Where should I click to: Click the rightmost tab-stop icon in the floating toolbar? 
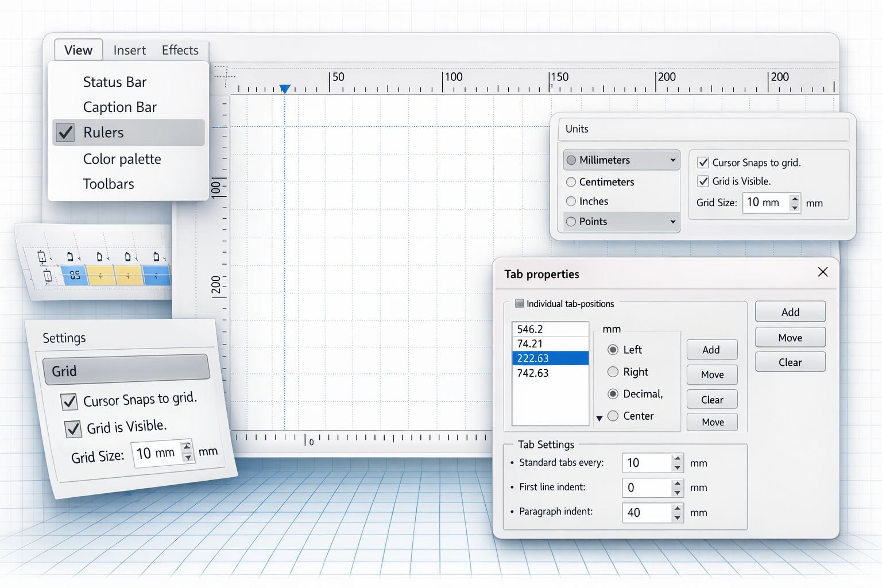coord(156,257)
